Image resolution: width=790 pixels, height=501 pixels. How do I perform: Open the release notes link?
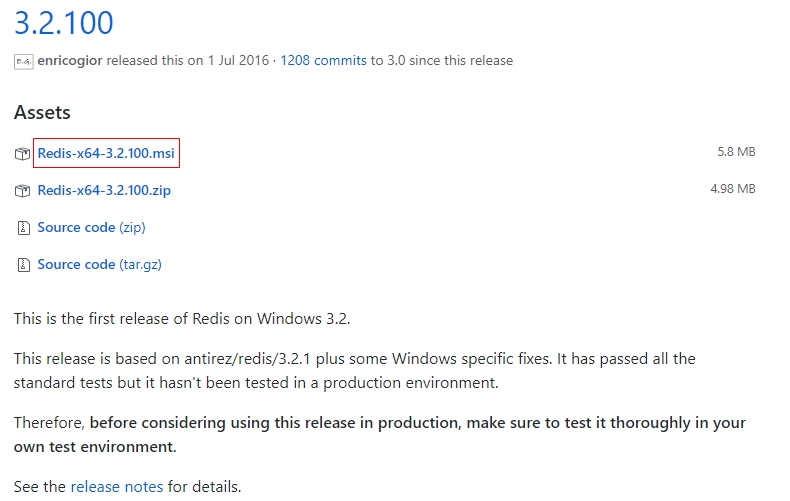(117, 486)
